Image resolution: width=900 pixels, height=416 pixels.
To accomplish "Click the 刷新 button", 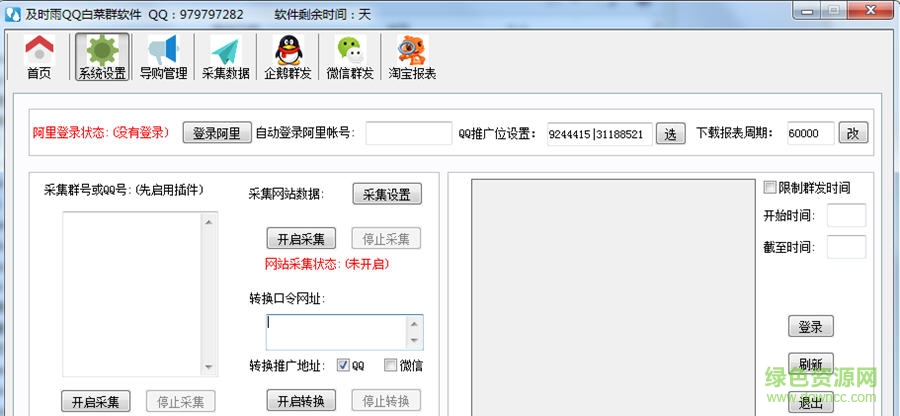I will [x=810, y=363].
